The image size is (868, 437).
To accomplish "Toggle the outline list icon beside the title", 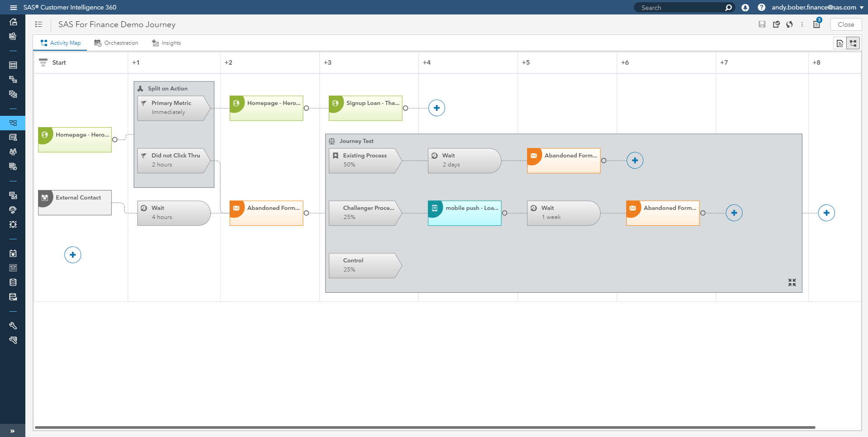I will 39,24.
